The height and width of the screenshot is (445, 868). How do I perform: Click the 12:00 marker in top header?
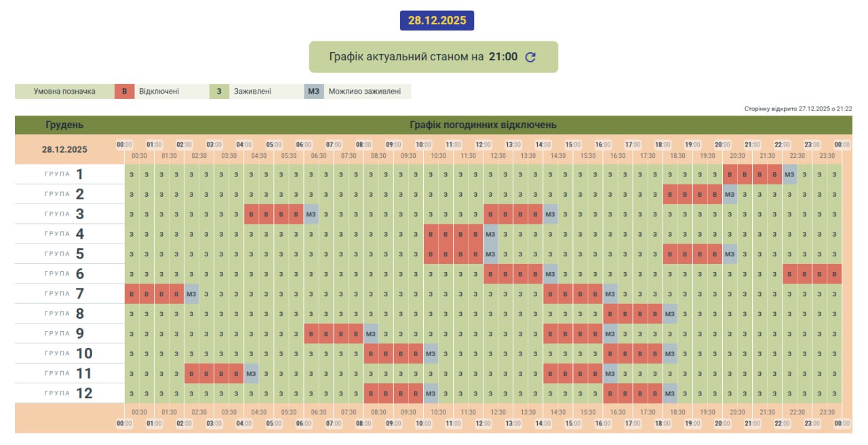[x=483, y=144]
